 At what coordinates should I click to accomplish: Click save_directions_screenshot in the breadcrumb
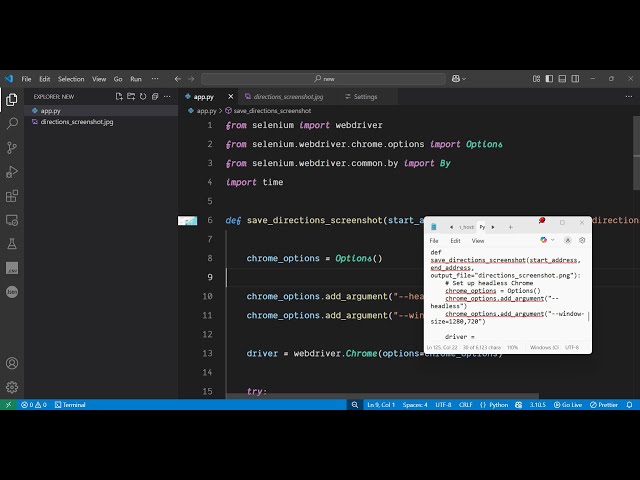click(272, 111)
